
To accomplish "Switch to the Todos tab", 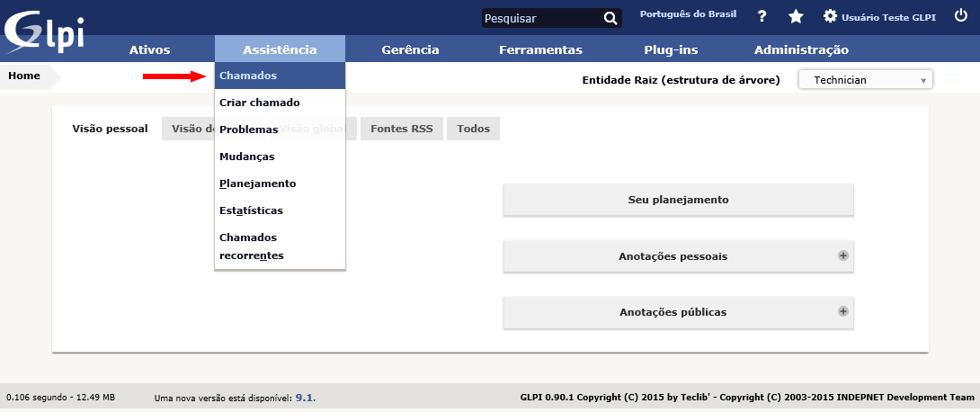I will [x=473, y=129].
